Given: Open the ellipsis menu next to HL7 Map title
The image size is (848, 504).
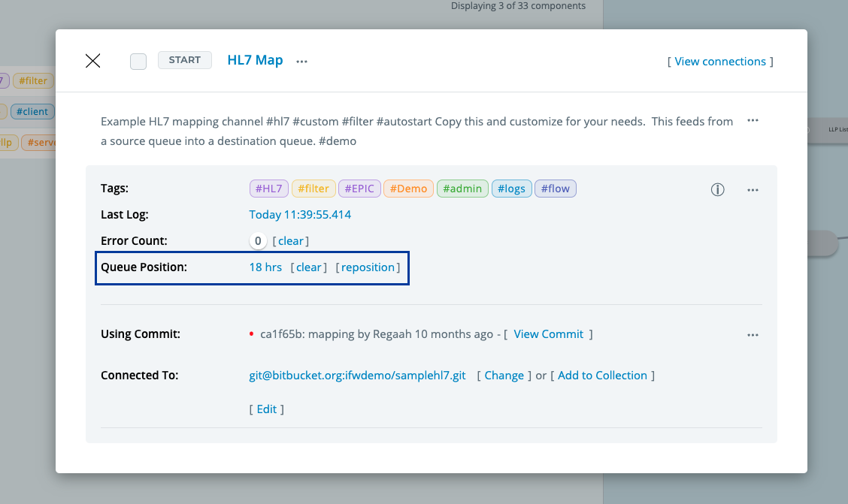Looking at the screenshot, I should [301, 62].
